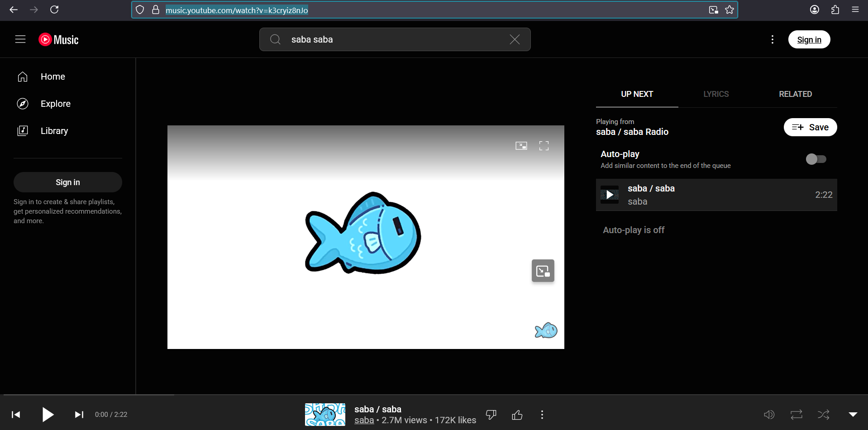
Task: Skip to the previous track
Action: tap(16, 415)
